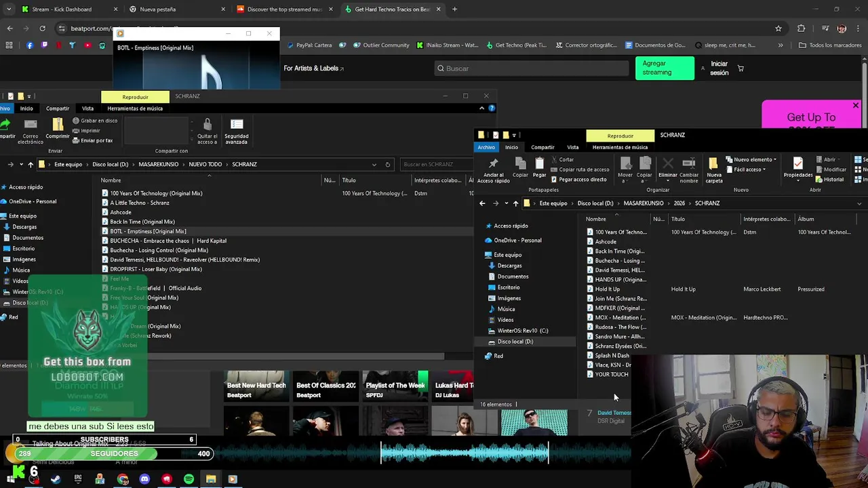This screenshot has width=868, height=488.
Task: Open Descargas in right navigation pane
Action: click(509, 266)
